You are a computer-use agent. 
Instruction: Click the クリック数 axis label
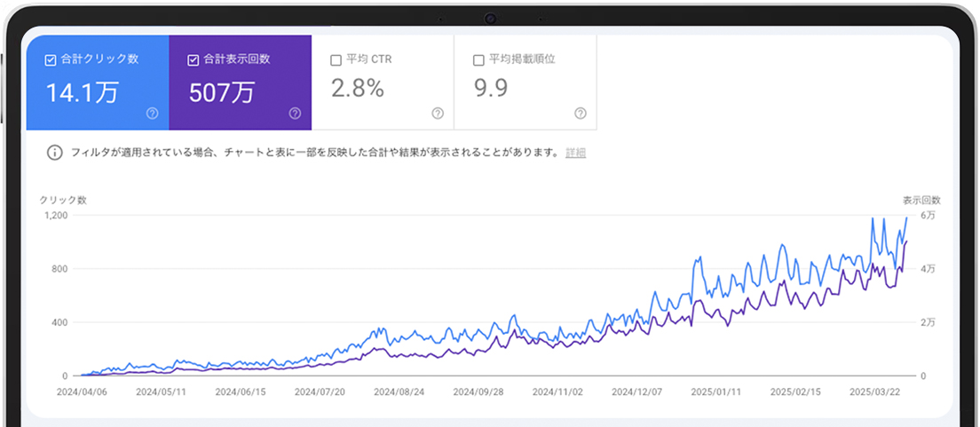click(63, 200)
